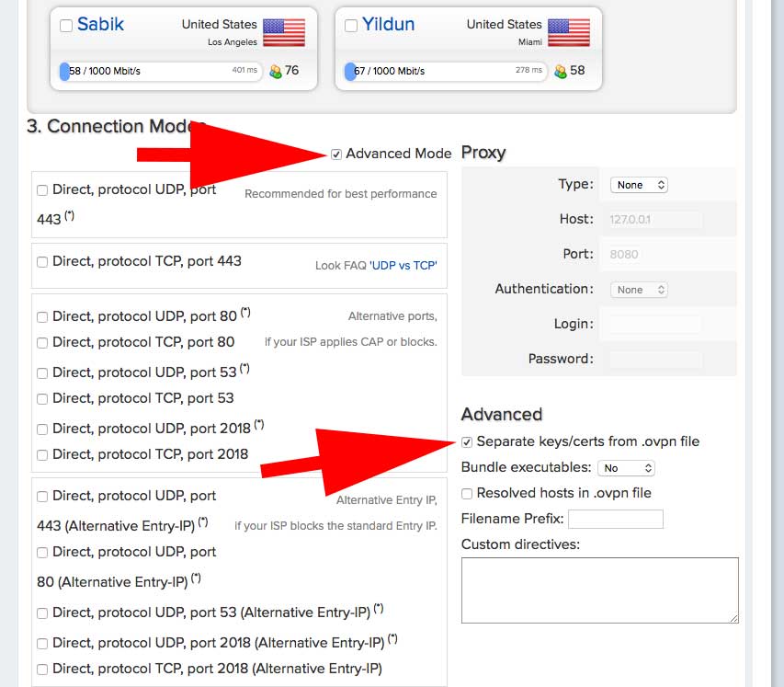Check Direct, protocol TCP, port 80
This screenshot has height=687, width=784.
[42, 343]
